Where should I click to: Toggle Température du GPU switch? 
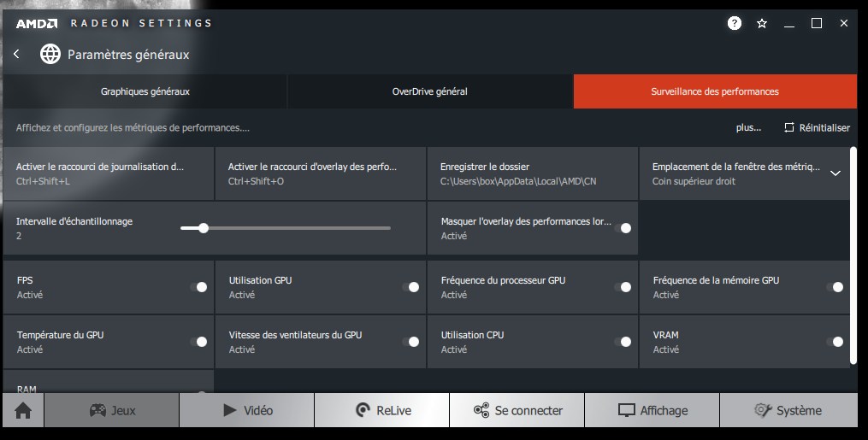point(198,342)
